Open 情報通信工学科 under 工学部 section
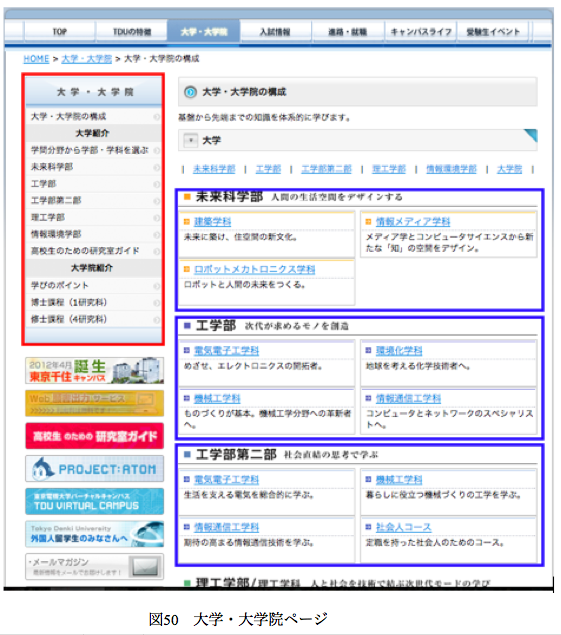561x635 pixels. (408, 398)
